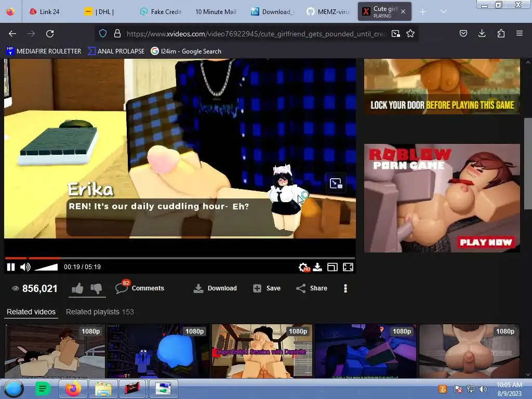The image size is (532, 399).
Task: Click the Java update tray icon
Action: tap(443, 389)
